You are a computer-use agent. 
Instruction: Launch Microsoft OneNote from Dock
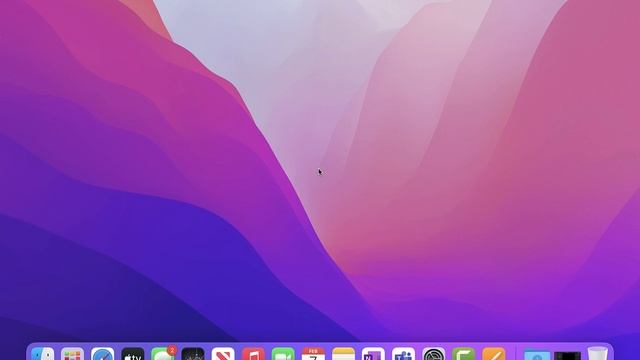click(x=373, y=354)
